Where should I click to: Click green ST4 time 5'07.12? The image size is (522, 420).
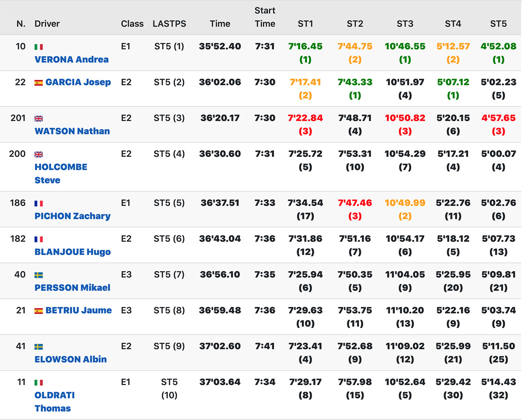[x=453, y=82]
